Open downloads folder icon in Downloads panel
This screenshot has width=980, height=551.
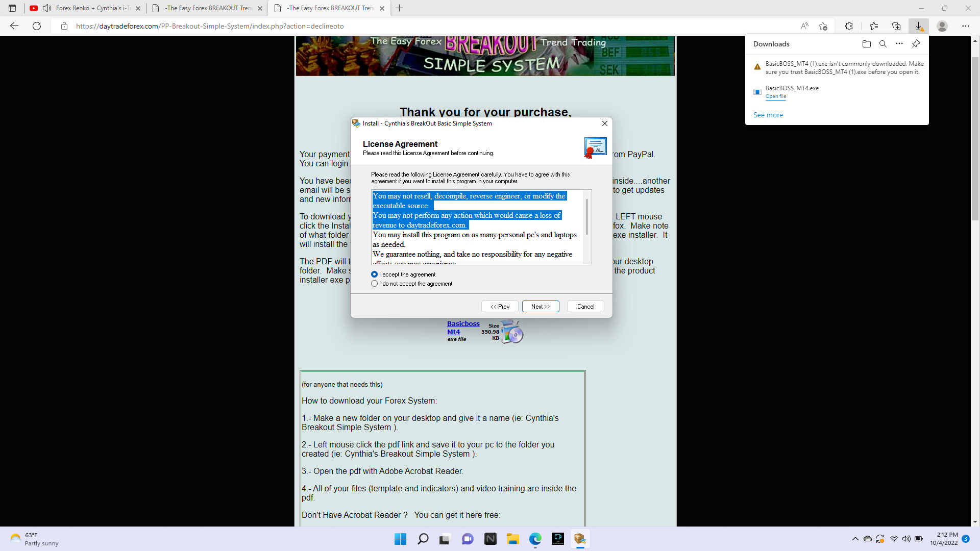click(x=866, y=44)
